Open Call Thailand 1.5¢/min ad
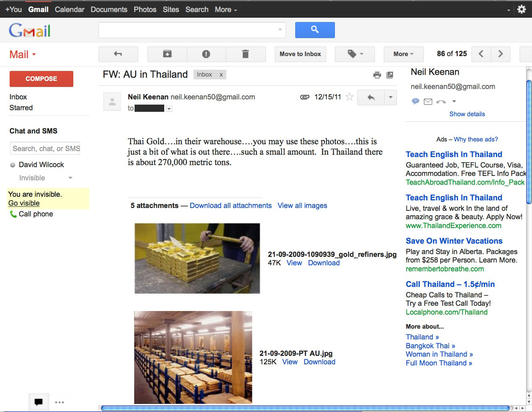Image resolution: width=532 pixels, height=412 pixels. [450, 284]
